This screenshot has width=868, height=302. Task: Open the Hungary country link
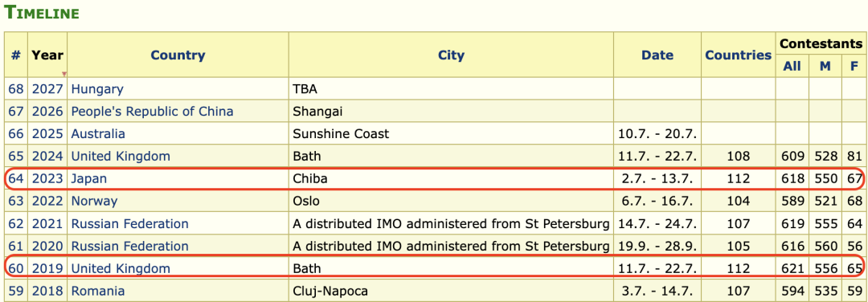(x=97, y=89)
